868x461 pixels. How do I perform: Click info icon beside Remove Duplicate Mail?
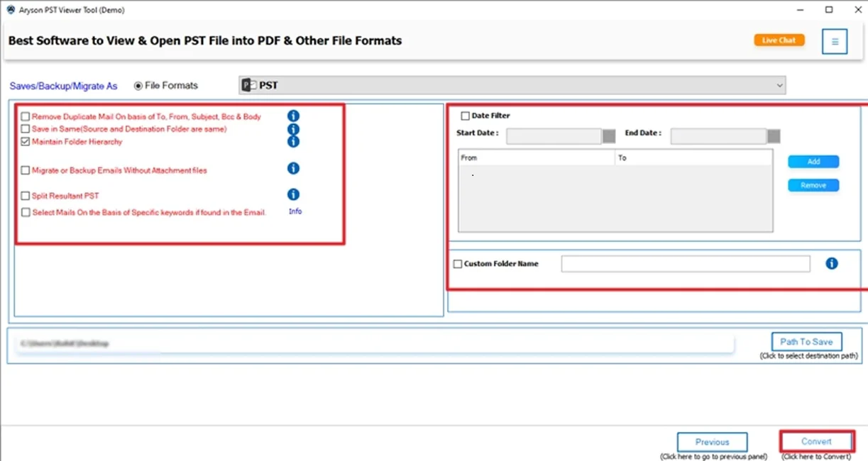point(293,116)
